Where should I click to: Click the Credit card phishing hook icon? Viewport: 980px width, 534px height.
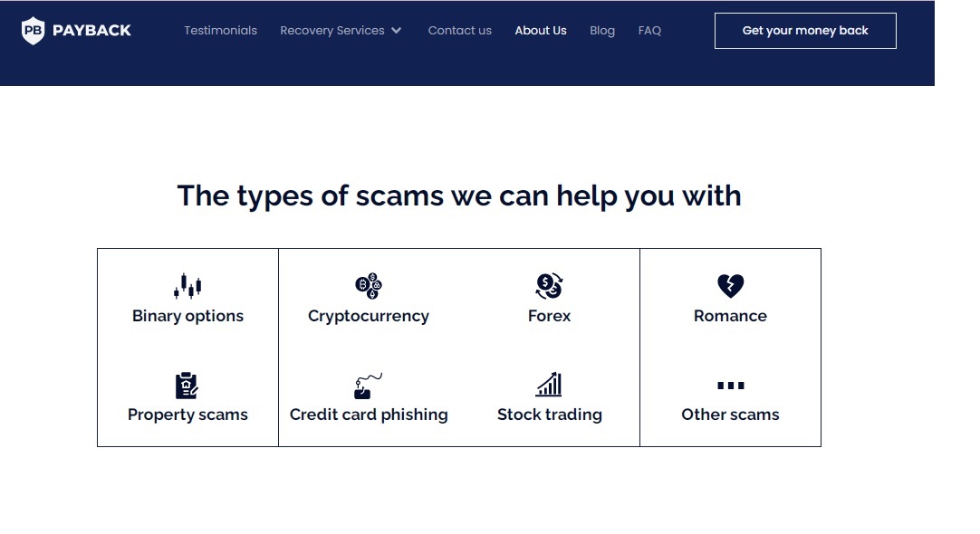tap(367, 386)
